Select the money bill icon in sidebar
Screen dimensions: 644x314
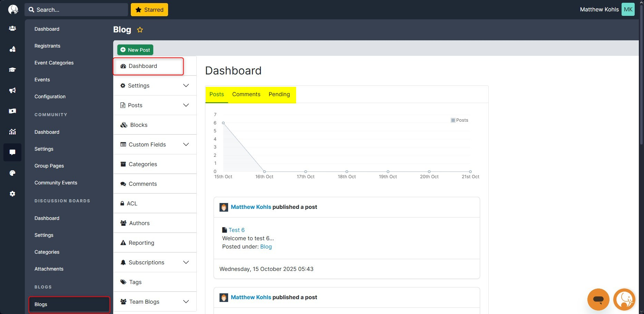[12, 111]
